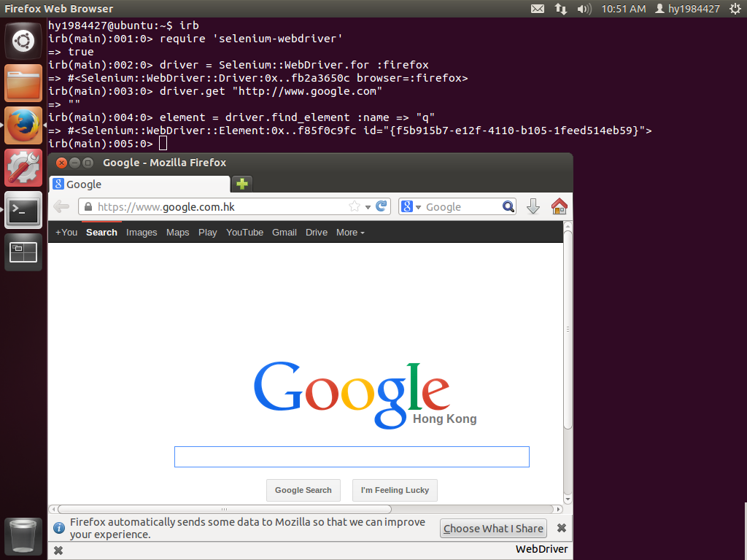Open Images in Google bar
This screenshot has height=560, width=747.
[x=142, y=233]
